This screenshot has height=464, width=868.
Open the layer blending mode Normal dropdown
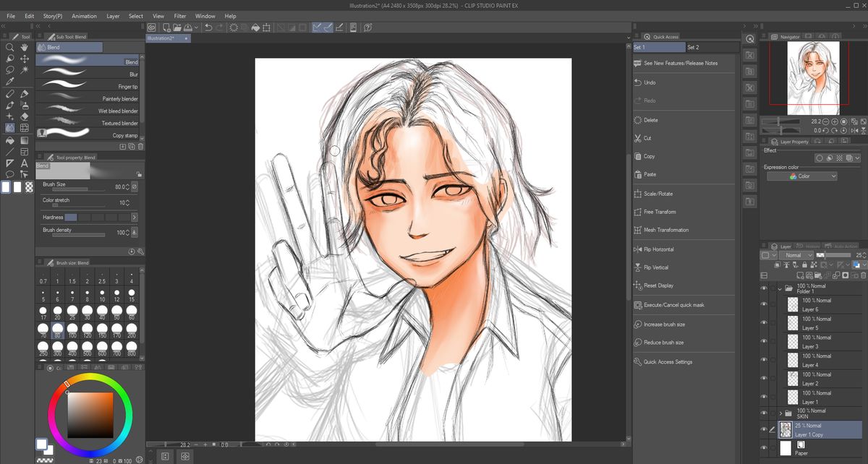[x=796, y=255]
